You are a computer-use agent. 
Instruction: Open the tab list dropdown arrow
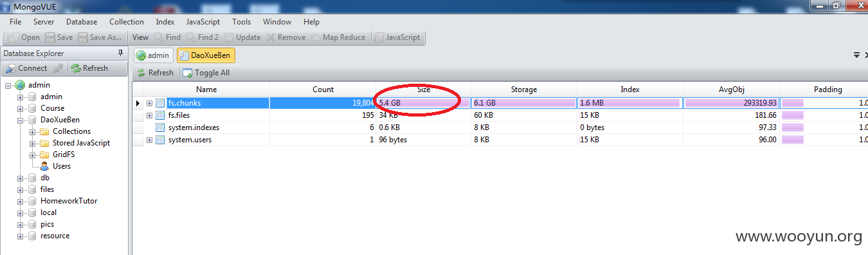point(856,55)
